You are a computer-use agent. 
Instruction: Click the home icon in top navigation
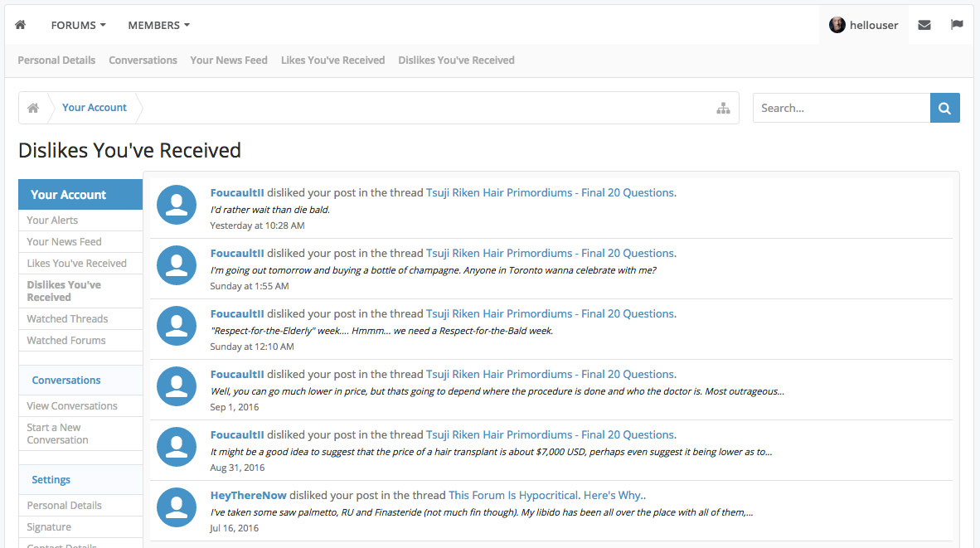[x=21, y=25]
